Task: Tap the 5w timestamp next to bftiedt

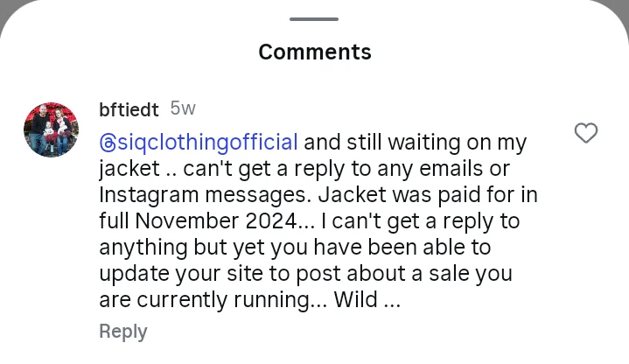Action: [183, 108]
